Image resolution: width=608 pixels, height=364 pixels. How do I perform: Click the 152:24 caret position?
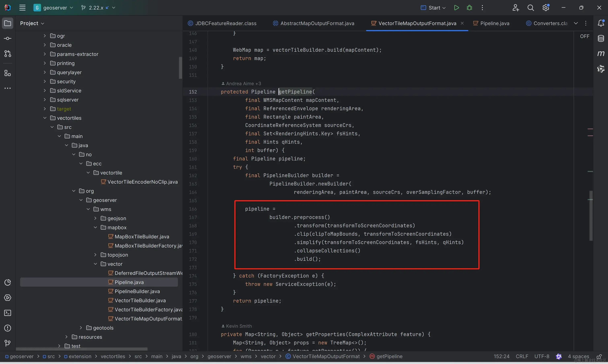click(501, 356)
